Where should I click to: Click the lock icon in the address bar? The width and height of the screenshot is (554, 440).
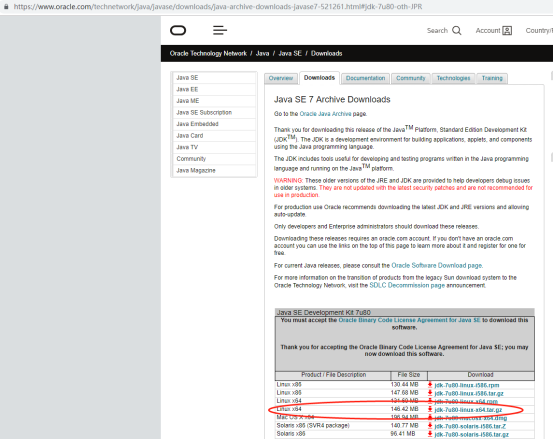[x=6, y=7]
